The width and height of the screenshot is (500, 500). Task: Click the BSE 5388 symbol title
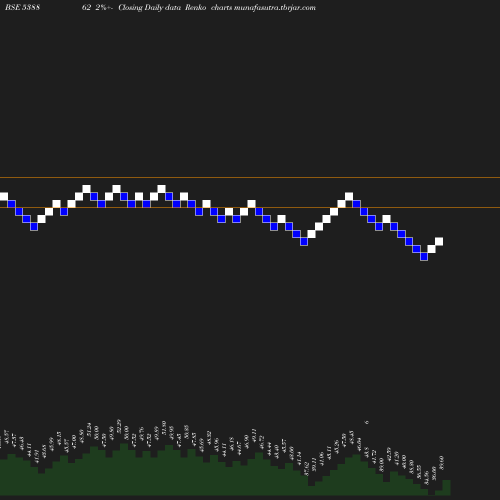(22, 7)
